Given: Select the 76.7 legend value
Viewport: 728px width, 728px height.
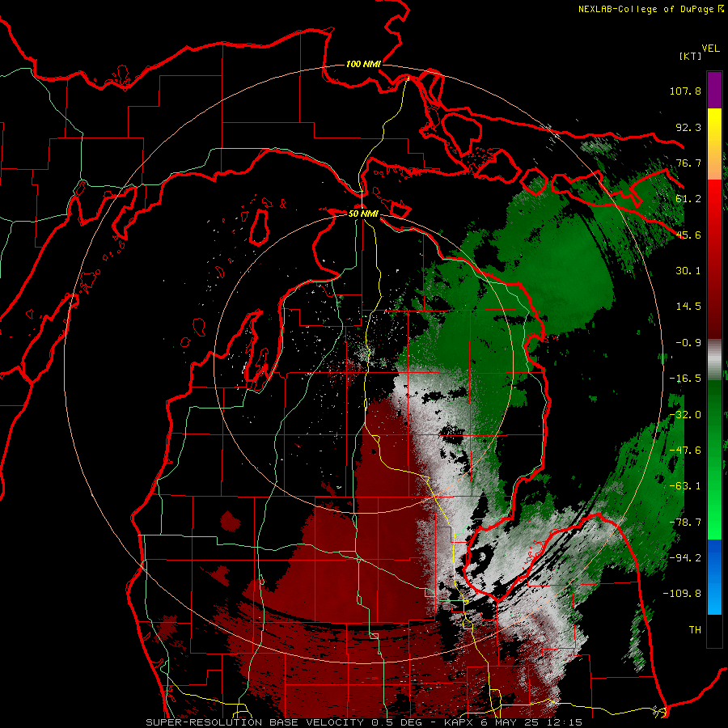Looking at the screenshot, I should click(x=688, y=163).
